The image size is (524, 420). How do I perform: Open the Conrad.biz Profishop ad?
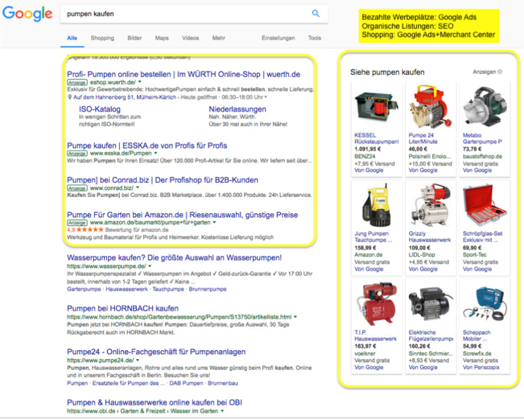[x=163, y=180]
